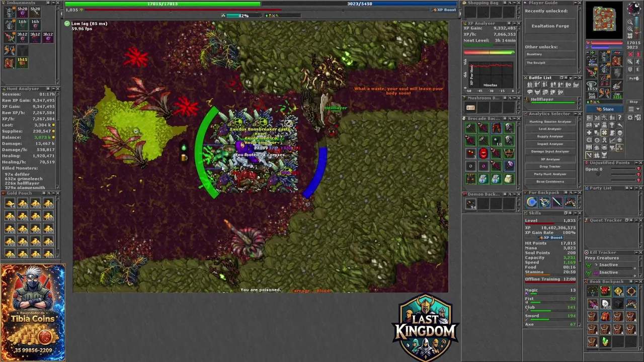Minimize the Analytics Selector panel

(576, 114)
